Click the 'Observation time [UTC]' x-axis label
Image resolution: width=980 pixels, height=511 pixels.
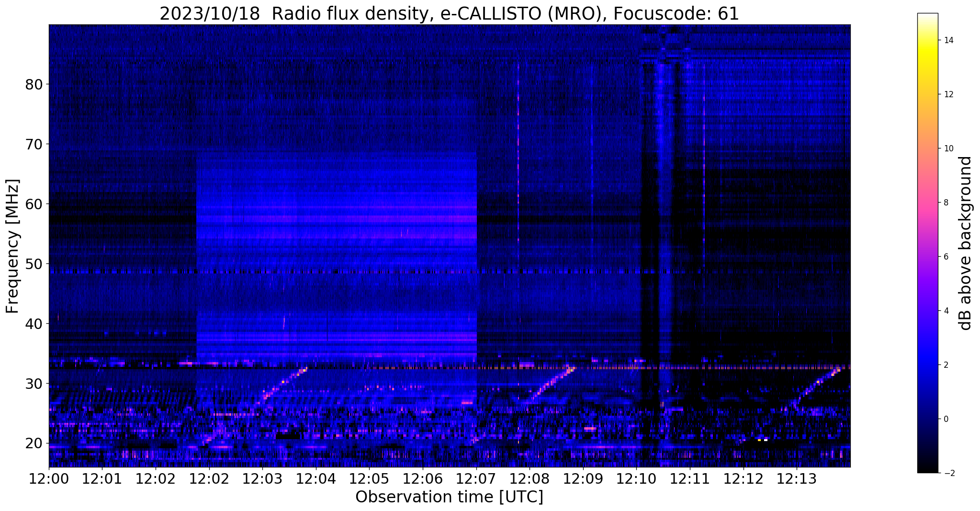tap(449, 497)
